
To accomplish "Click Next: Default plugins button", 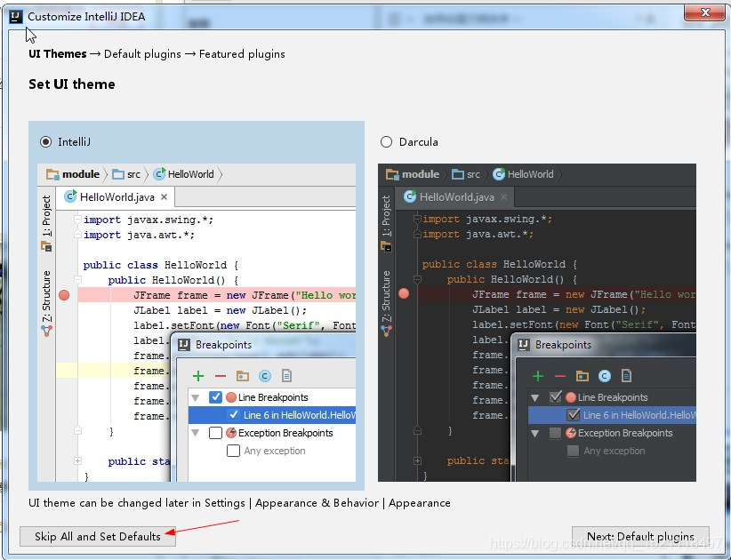I will [640, 536].
